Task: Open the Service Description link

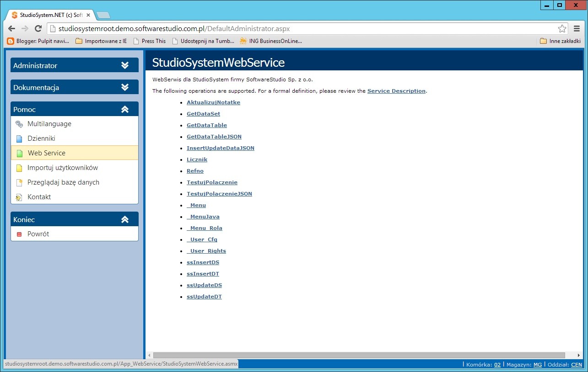Action: pos(396,91)
